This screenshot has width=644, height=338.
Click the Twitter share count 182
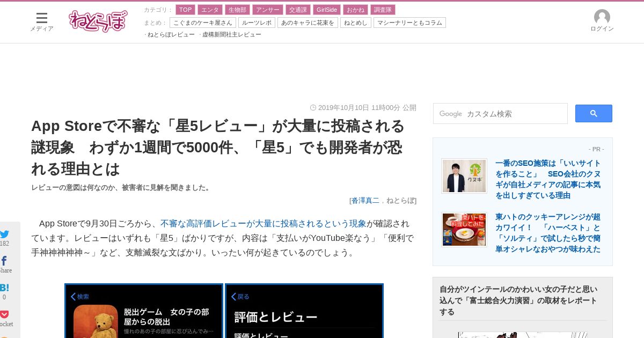[x=4, y=244]
